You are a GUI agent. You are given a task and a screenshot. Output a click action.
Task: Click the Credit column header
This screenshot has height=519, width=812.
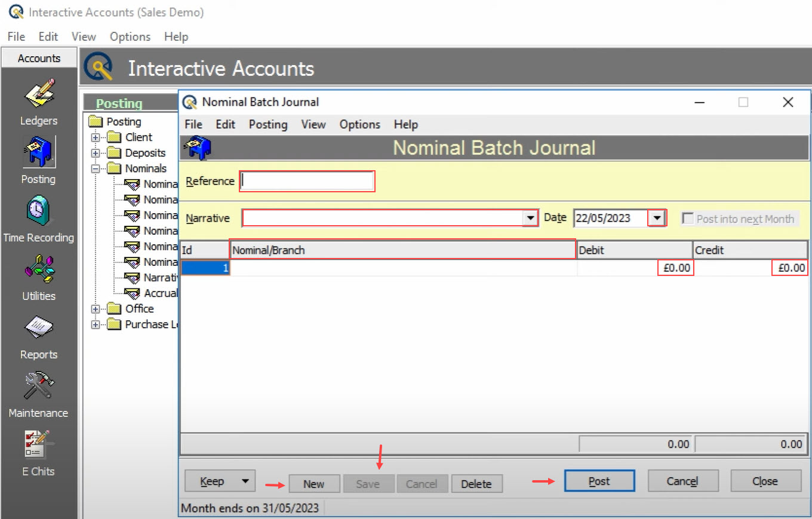tap(751, 250)
